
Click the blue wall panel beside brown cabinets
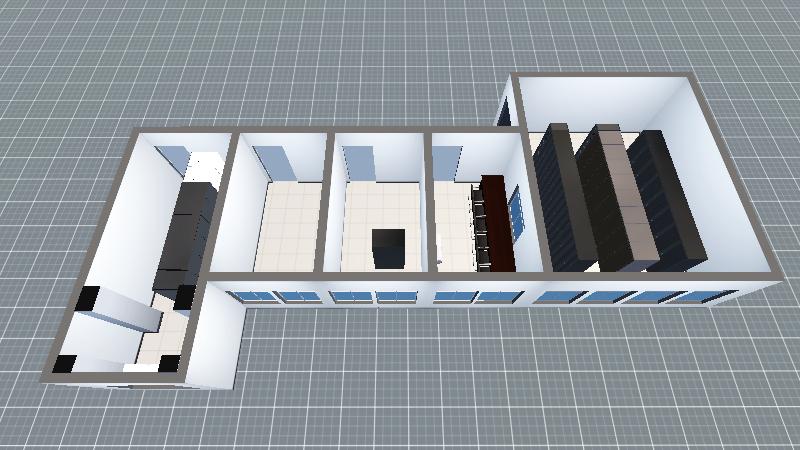(518, 212)
